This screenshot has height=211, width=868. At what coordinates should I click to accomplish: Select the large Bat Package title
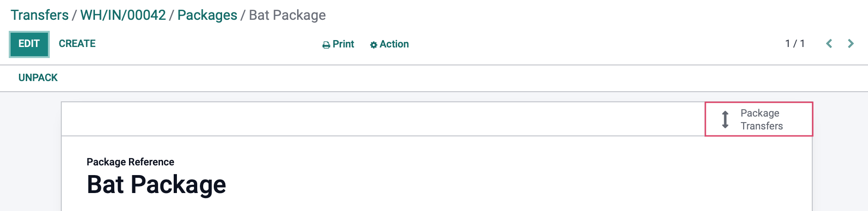[x=156, y=184]
